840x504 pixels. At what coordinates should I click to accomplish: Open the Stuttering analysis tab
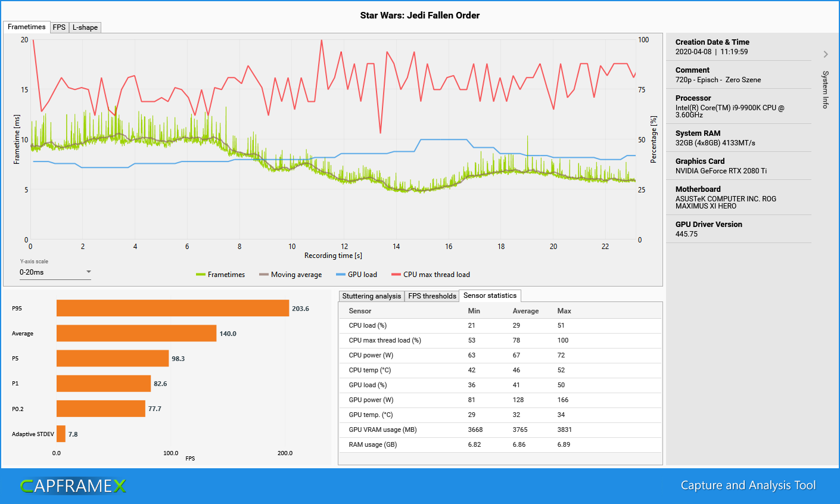click(372, 296)
